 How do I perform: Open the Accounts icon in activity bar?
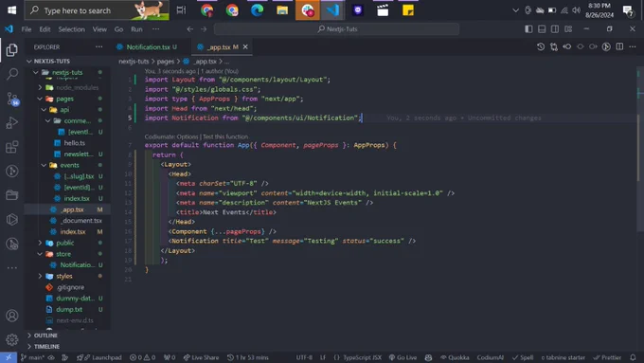(12, 316)
